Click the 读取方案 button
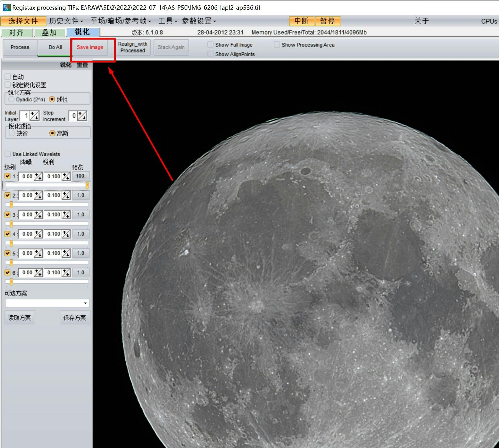The height and width of the screenshot is (448, 499). pyautogui.click(x=20, y=318)
